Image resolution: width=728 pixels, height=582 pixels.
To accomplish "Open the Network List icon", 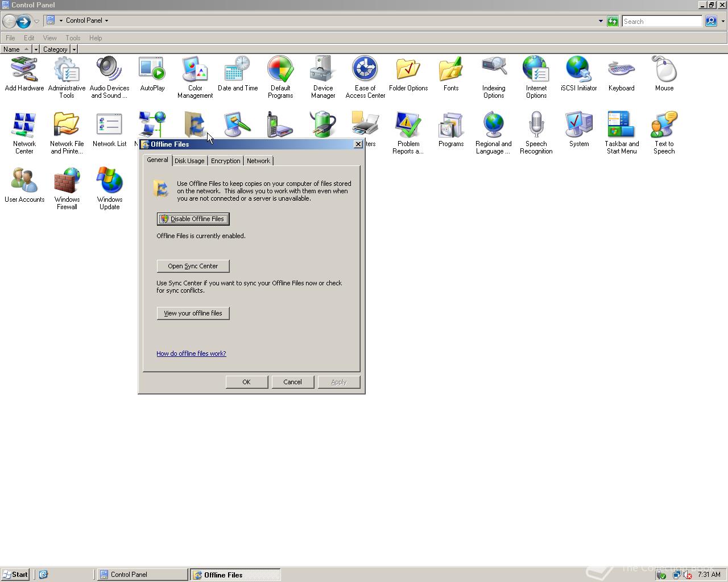I will pyautogui.click(x=109, y=130).
